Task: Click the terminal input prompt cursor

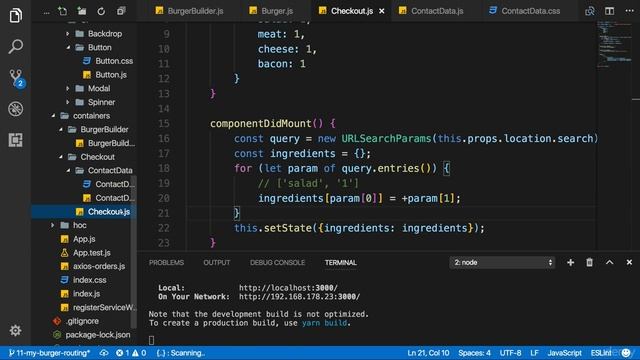Action: point(151,340)
